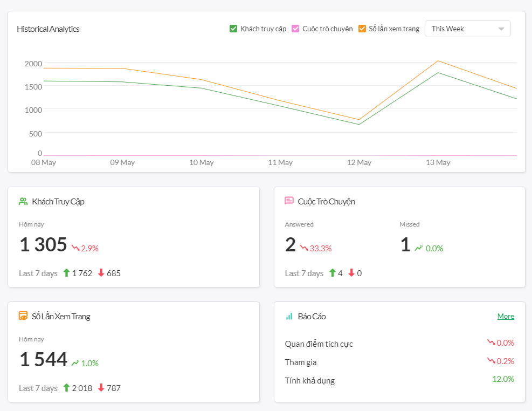
Task: Click the orange line peak at 13 May
Action: tap(438, 61)
